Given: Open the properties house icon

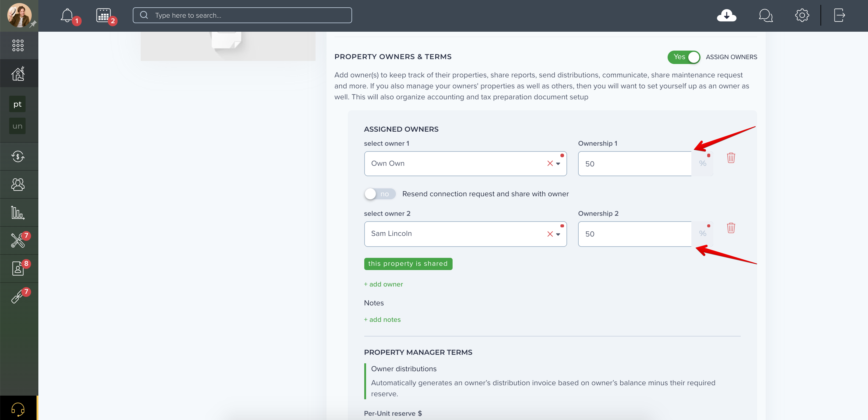Looking at the screenshot, I should click(18, 73).
